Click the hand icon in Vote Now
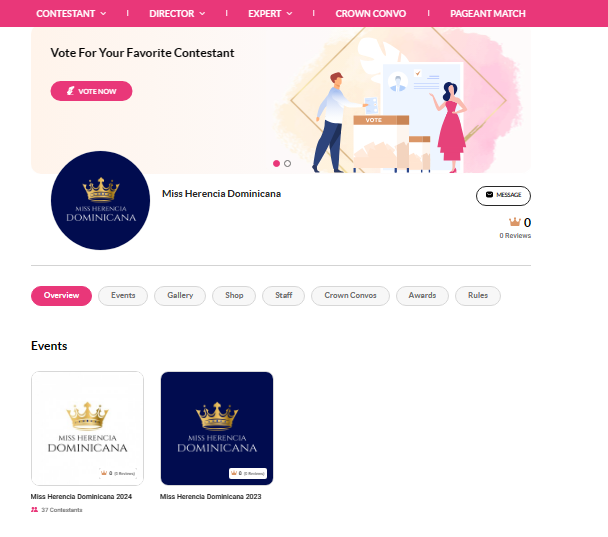608x537 pixels. tap(71, 91)
